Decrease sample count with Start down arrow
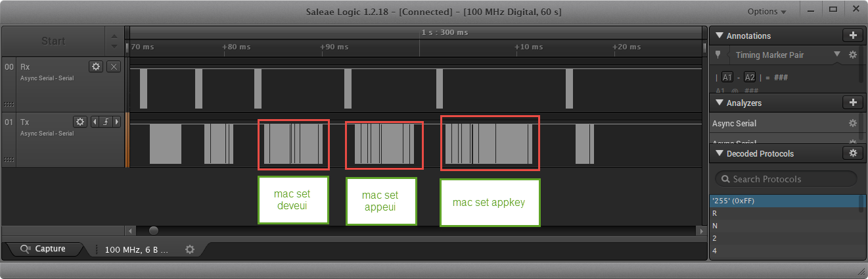Viewport: 868px width, 279px height. [115, 47]
